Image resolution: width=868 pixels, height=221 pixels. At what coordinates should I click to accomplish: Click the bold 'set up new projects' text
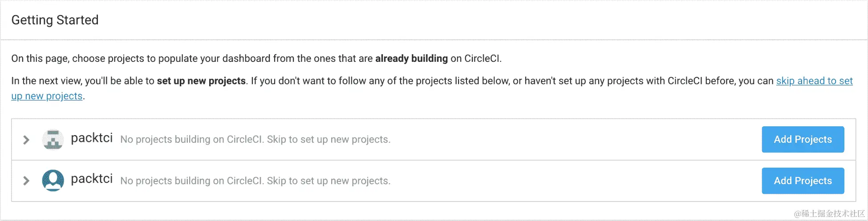pos(201,81)
